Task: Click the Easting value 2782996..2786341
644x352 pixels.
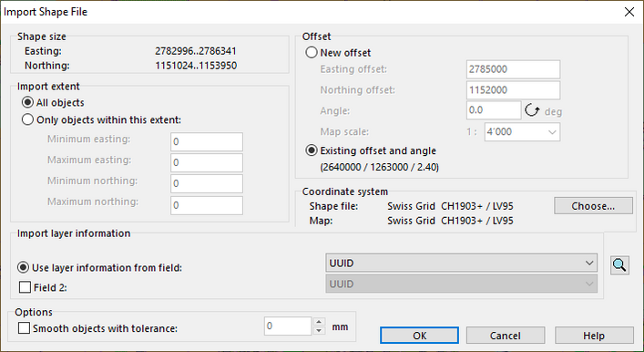Action: [x=196, y=51]
